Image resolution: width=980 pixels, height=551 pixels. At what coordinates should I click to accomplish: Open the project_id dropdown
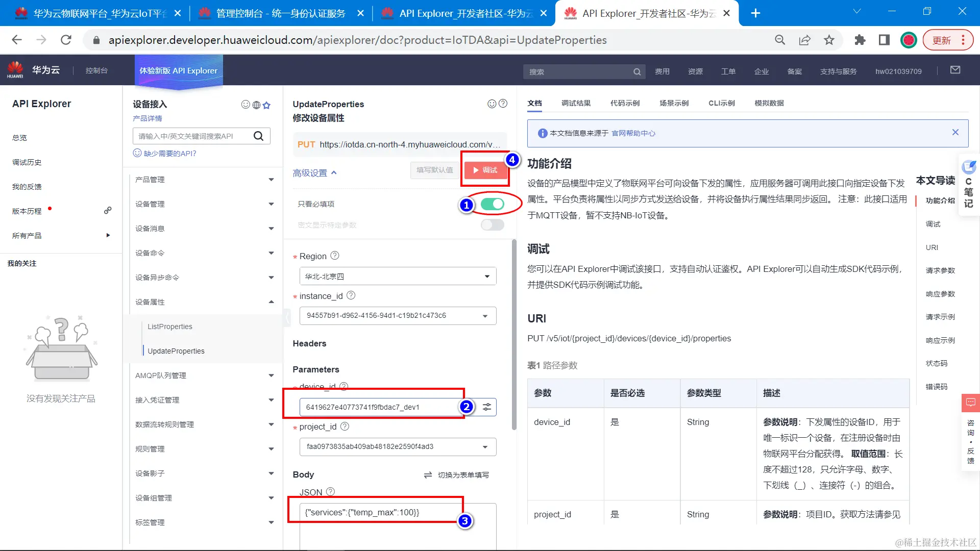pyautogui.click(x=398, y=447)
